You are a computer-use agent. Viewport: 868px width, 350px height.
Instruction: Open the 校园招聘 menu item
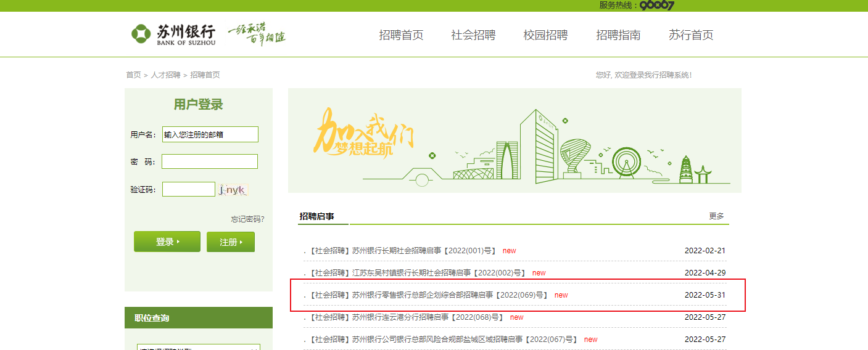pos(545,35)
